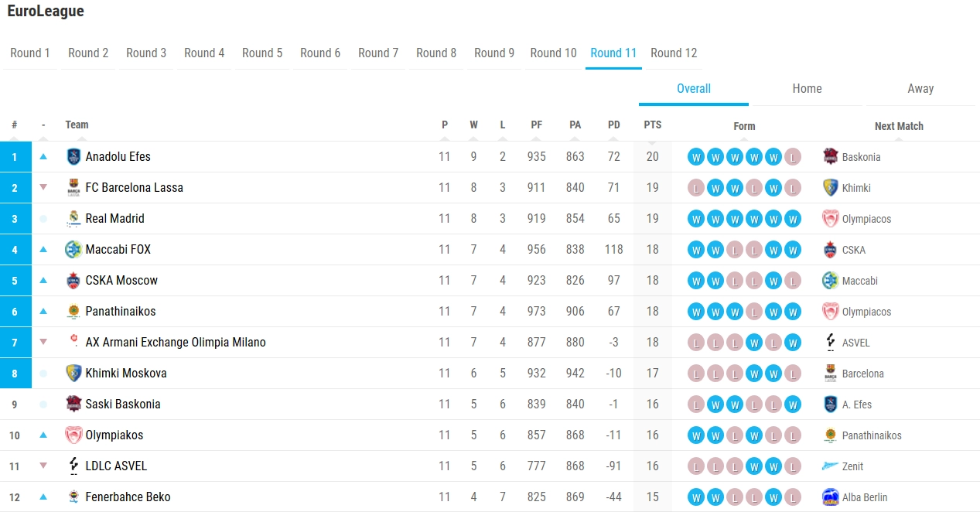The width and height of the screenshot is (980, 512).
Task: Click CSKA logo in Next Match column
Action: pos(831,249)
